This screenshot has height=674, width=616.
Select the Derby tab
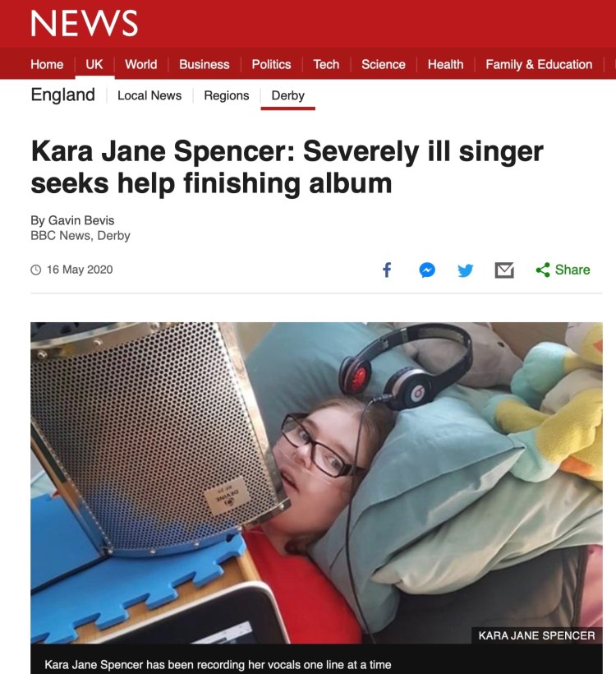(x=287, y=95)
